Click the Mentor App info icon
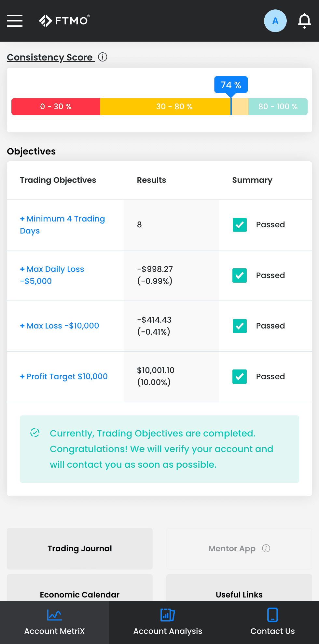The width and height of the screenshot is (319, 644). [266, 548]
